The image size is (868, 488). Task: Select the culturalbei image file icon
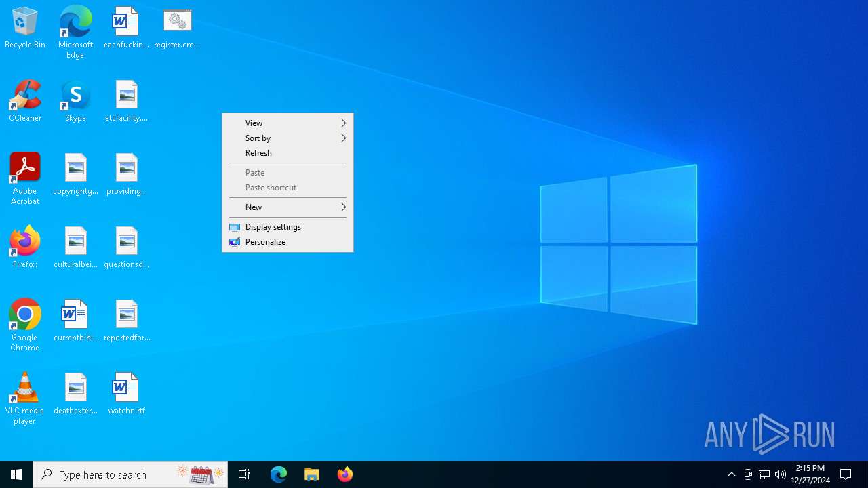pyautogui.click(x=75, y=248)
